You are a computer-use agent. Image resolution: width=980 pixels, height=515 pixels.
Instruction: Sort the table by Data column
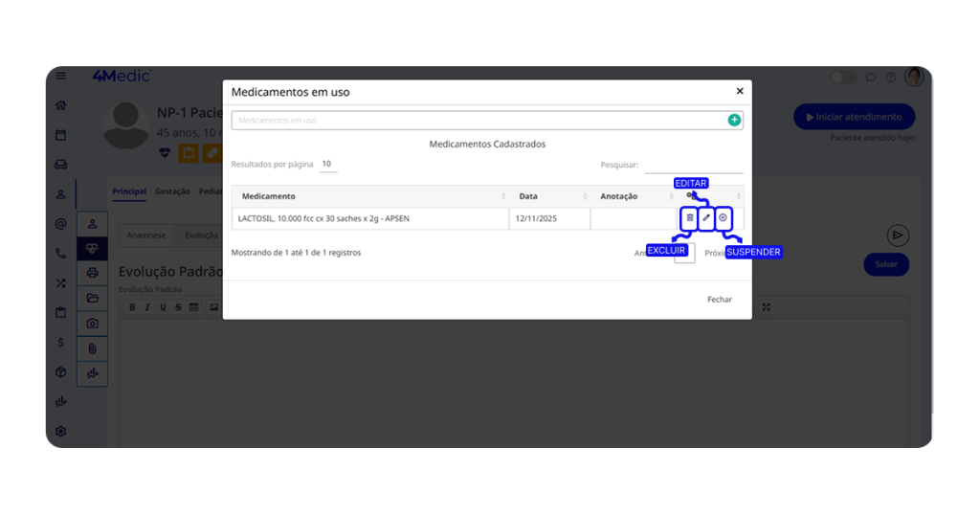pos(549,196)
